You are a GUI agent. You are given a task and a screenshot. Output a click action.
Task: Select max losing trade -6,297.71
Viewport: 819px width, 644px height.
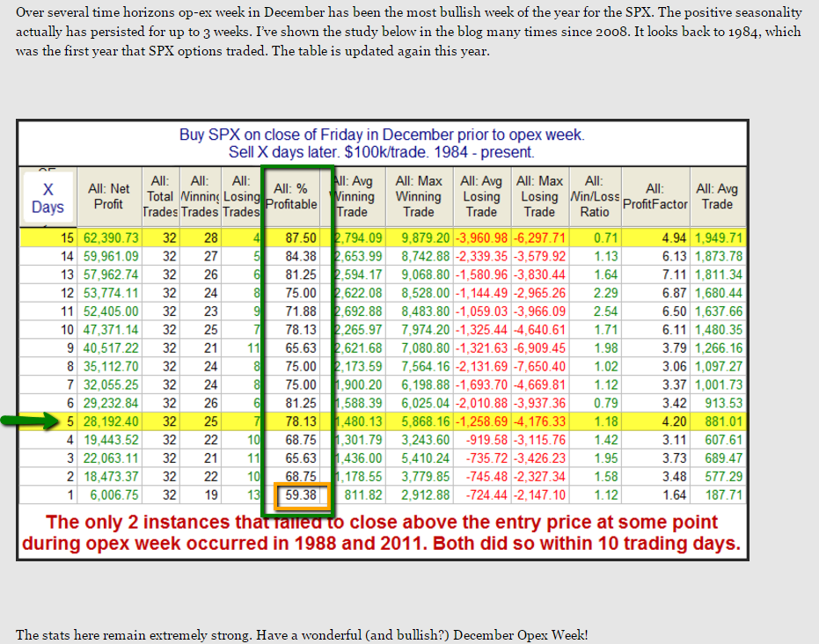coord(539,238)
